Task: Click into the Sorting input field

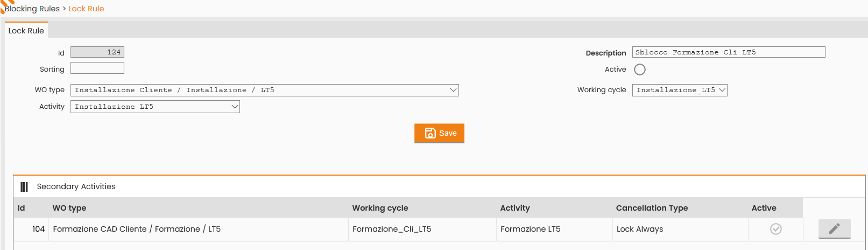Action: (x=97, y=68)
